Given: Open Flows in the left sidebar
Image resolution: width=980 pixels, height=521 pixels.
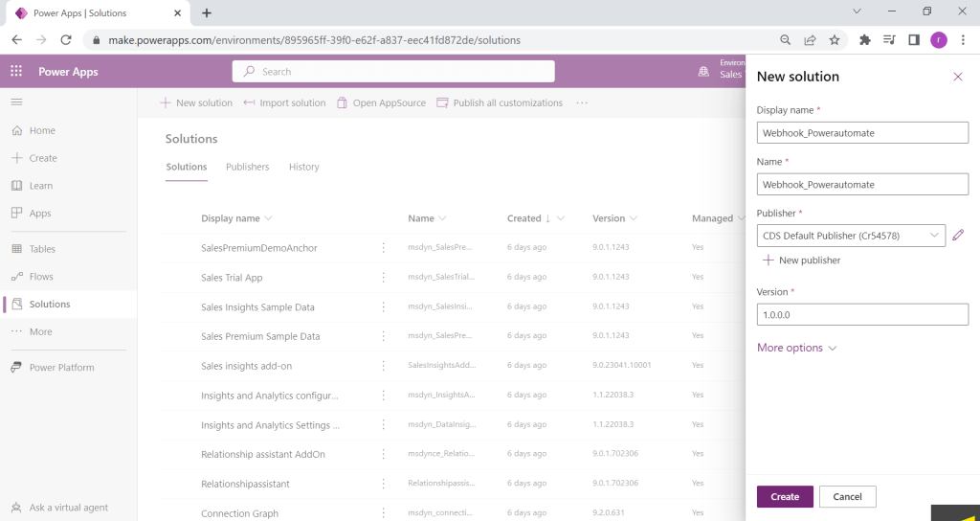Looking at the screenshot, I should pos(40,277).
